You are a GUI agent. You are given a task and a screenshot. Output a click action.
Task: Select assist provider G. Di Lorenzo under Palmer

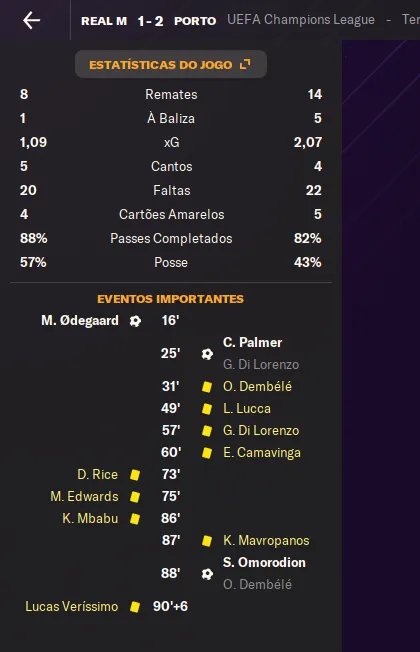click(x=261, y=365)
